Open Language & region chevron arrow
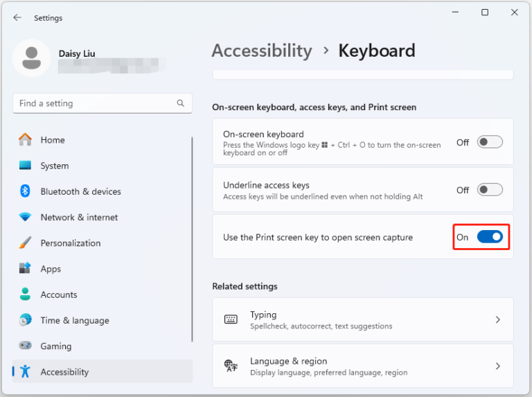 coord(497,366)
